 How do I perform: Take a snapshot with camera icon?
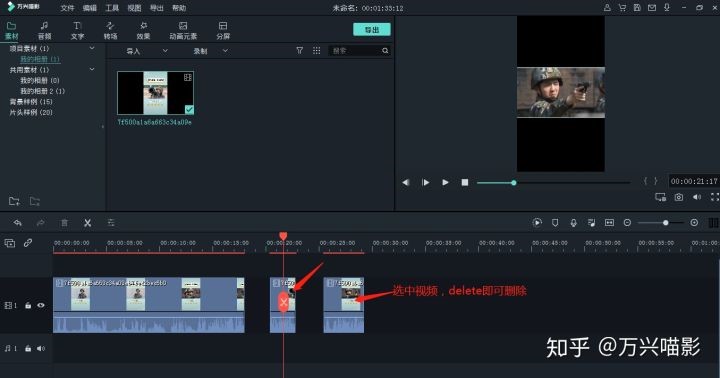tap(679, 197)
